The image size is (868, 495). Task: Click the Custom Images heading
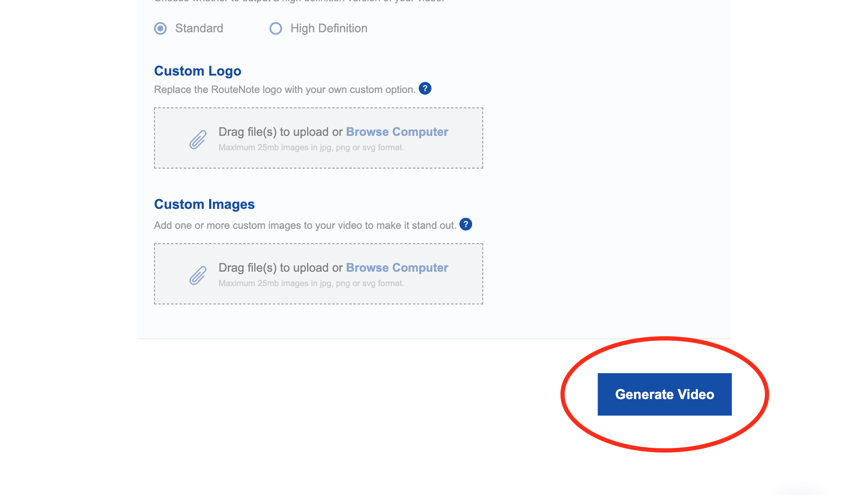[x=204, y=204]
